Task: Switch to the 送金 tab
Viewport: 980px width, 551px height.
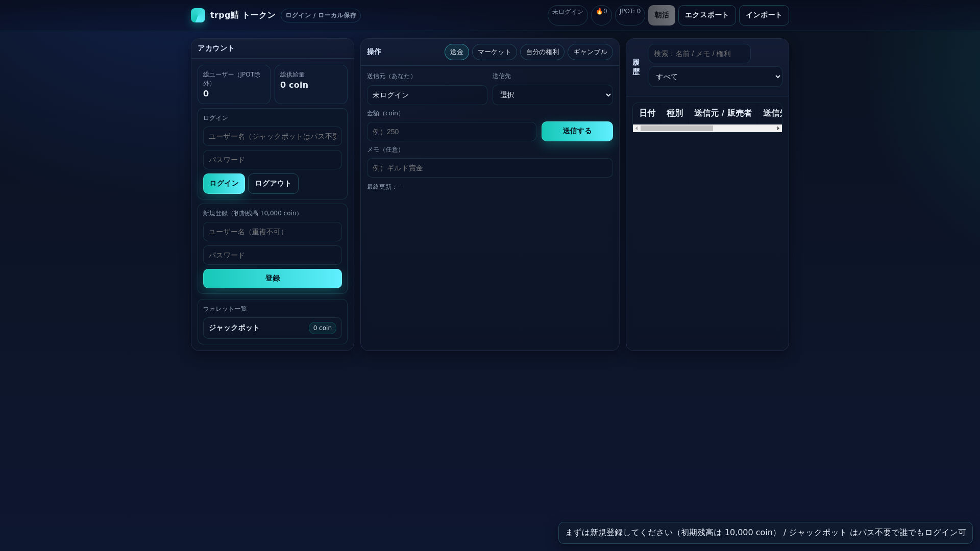Action: (457, 52)
